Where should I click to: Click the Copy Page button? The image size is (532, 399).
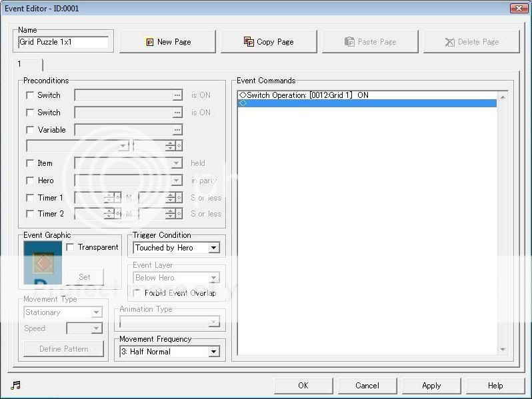tap(269, 42)
